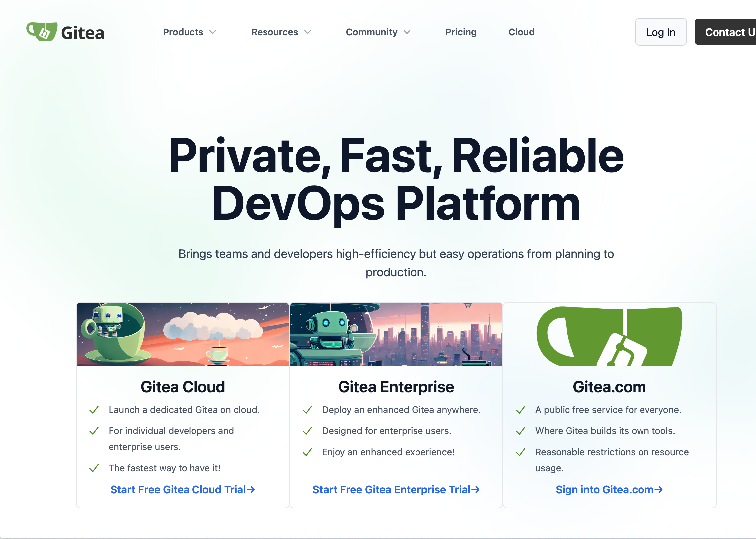Click the checkmark beside The fastest way
This screenshot has height=539, width=756.
pos(94,468)
